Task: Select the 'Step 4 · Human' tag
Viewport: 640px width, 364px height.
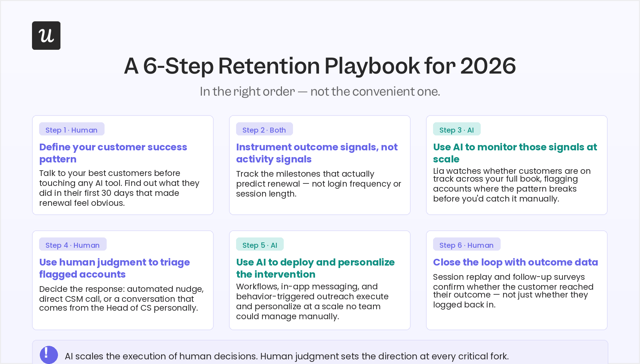Action: tap(73, 244)
